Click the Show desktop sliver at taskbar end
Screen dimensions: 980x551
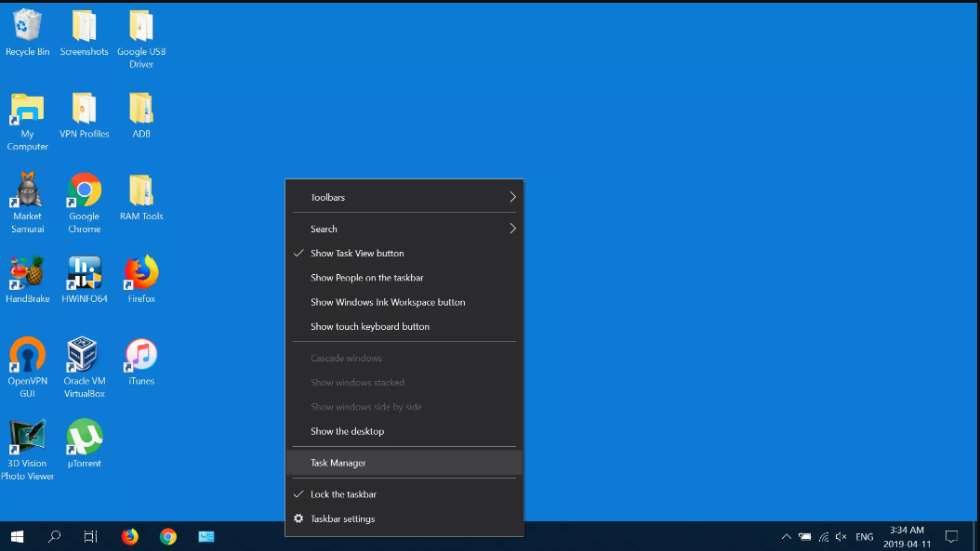976,537
